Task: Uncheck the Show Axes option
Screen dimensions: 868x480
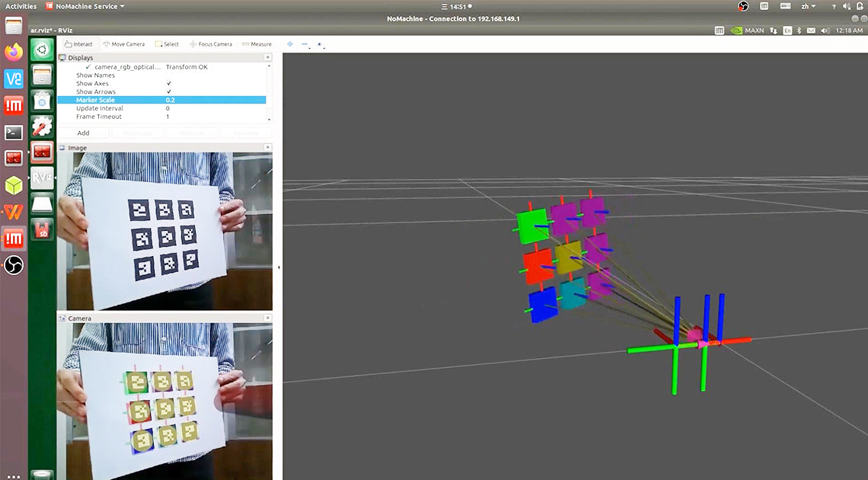Action: pos(168,84)
